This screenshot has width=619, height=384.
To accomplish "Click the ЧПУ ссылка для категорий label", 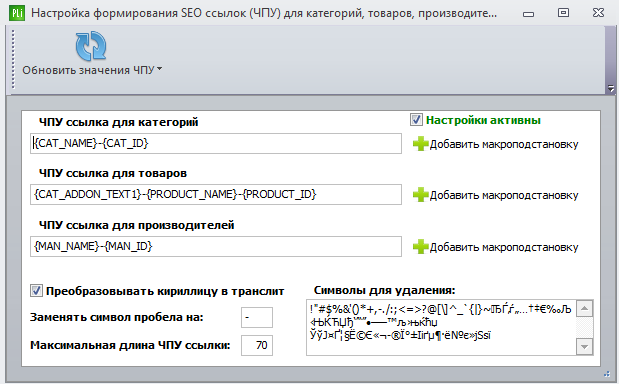I will pos(118,122).
